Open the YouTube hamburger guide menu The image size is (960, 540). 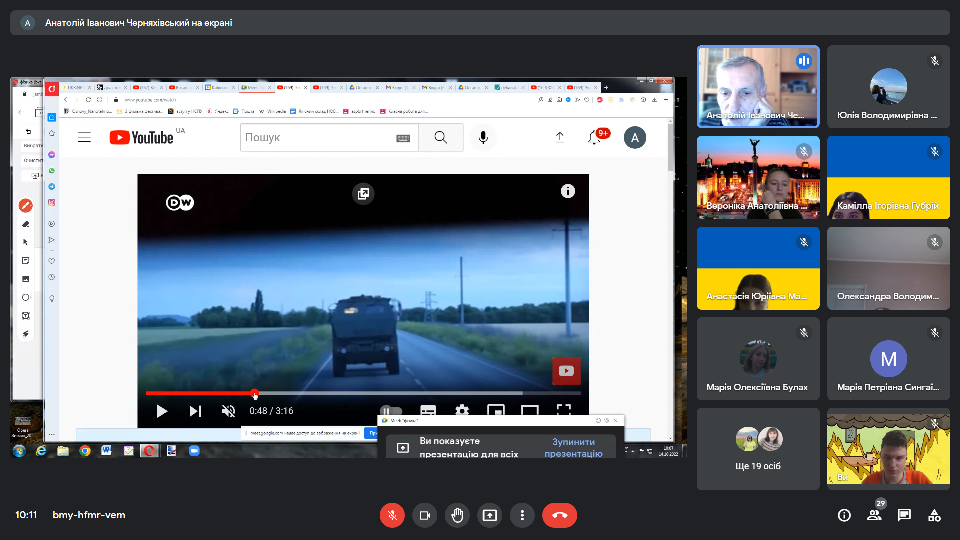point(85,138)
